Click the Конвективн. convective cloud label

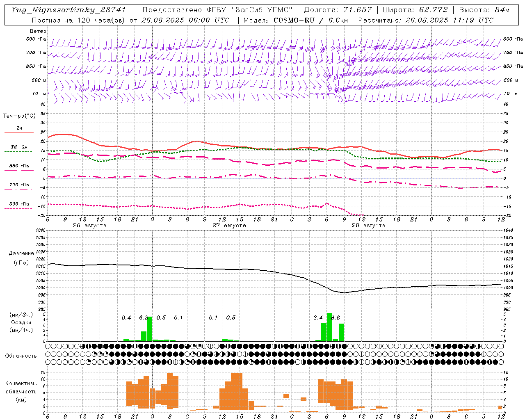[21, 383]
